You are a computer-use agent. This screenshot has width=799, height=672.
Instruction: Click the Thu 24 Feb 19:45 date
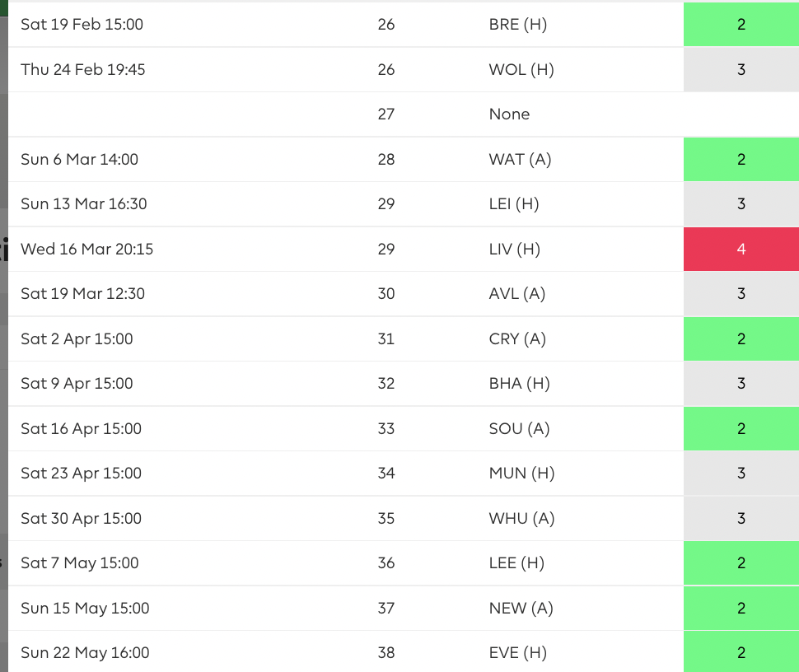tap(82, 70)
